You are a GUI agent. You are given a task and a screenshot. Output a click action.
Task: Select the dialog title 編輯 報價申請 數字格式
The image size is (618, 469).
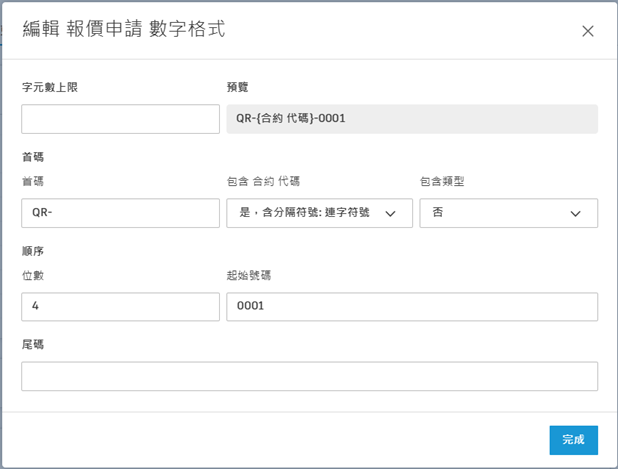pyautogui.click(x=124, y=29)
